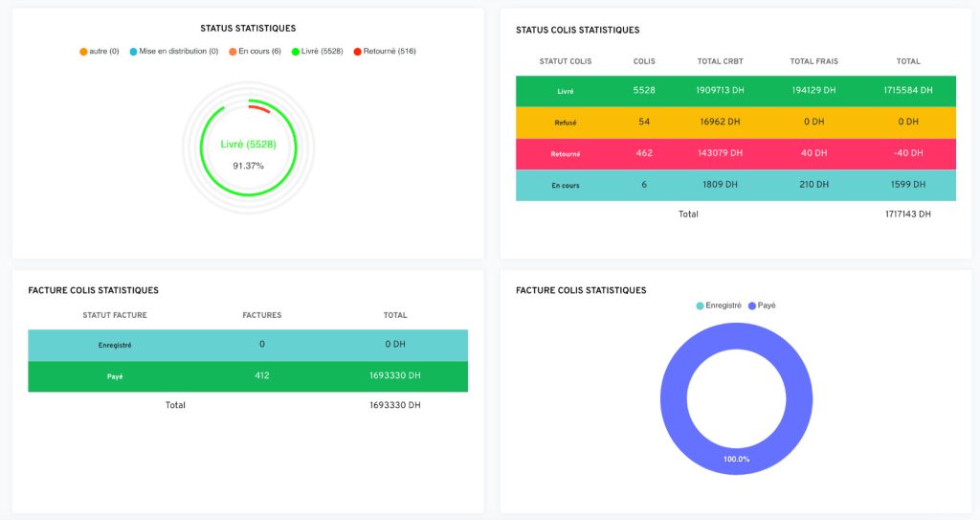Click the '1717143 DH' grand total value
The image size is (980, 520).
[908, 214]
